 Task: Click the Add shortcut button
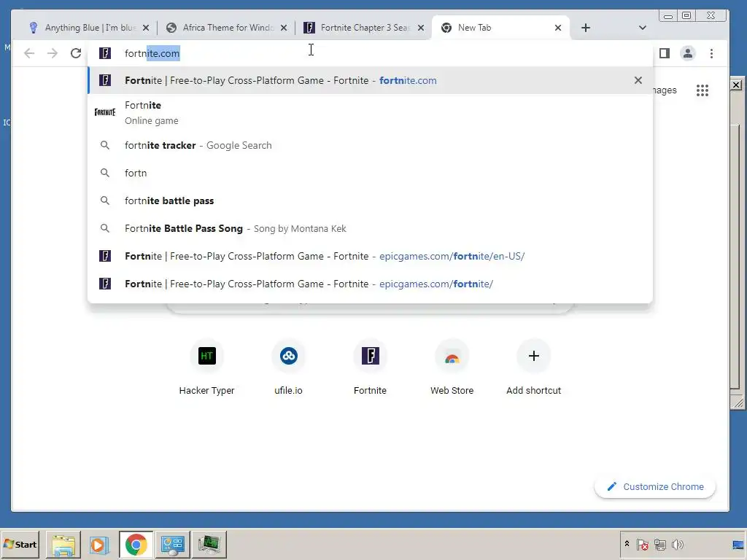(533, 367)
